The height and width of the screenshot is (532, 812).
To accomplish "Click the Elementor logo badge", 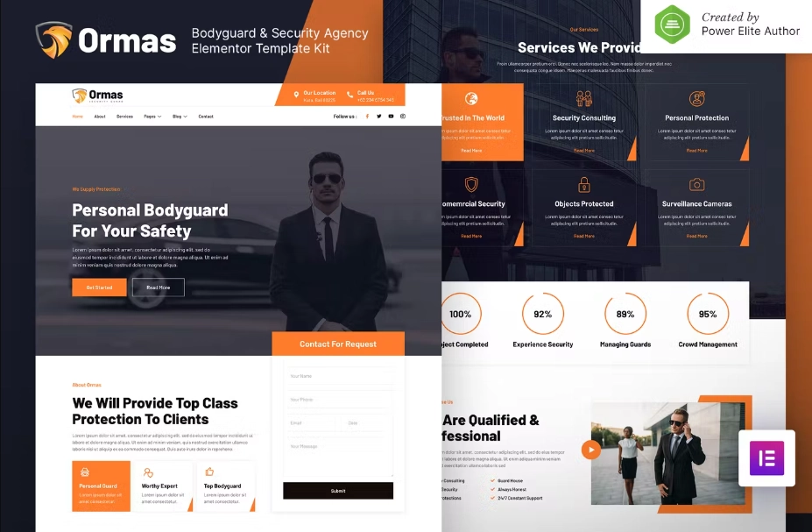I will click(x=767, y=458).
